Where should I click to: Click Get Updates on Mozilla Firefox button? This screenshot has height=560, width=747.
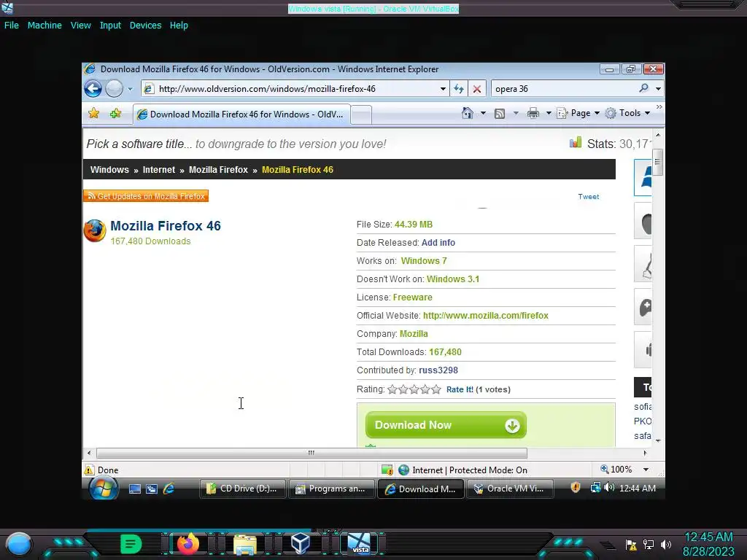146,196
